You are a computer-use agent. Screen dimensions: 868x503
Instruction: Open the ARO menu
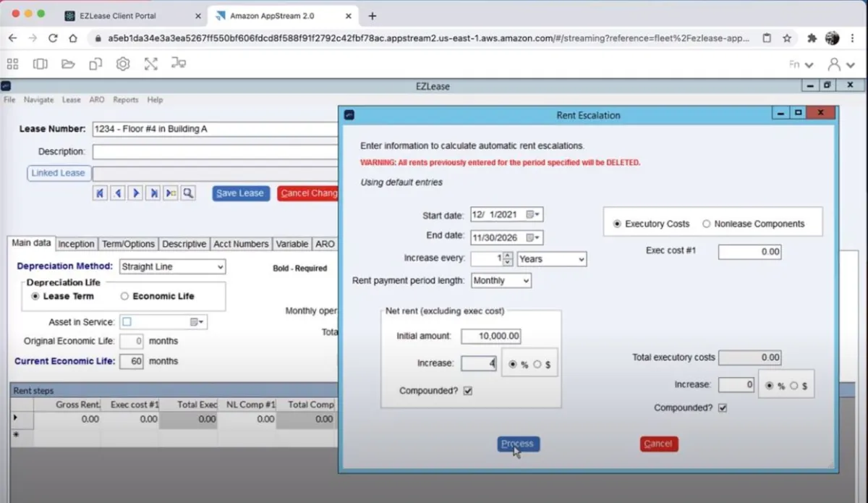pos(97,100)
